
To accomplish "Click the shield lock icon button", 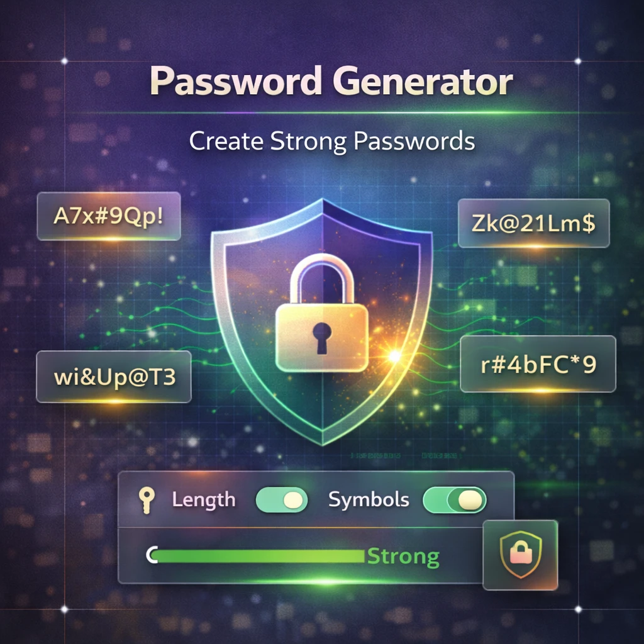I will pyautogui.click(x=520, y=555).
